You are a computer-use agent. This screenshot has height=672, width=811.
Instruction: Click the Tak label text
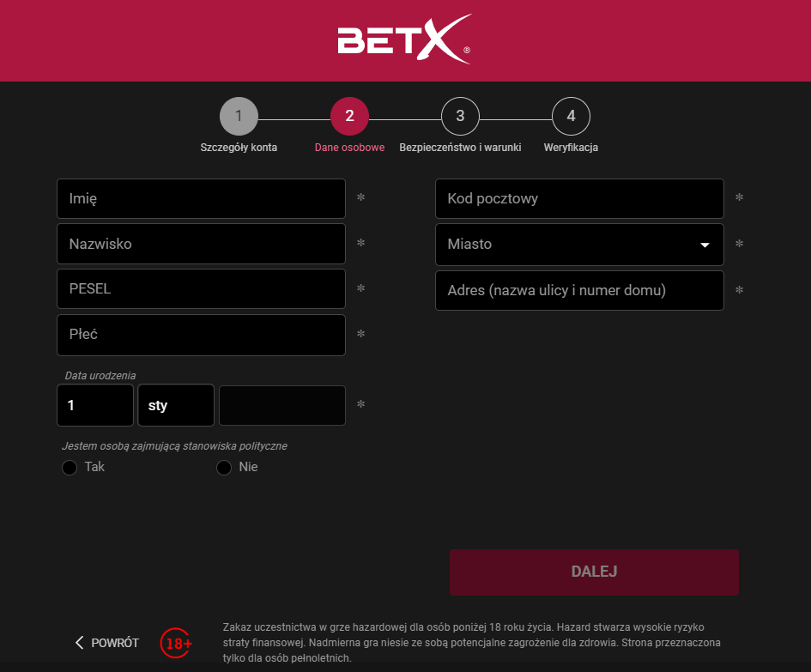pos(94,467)
